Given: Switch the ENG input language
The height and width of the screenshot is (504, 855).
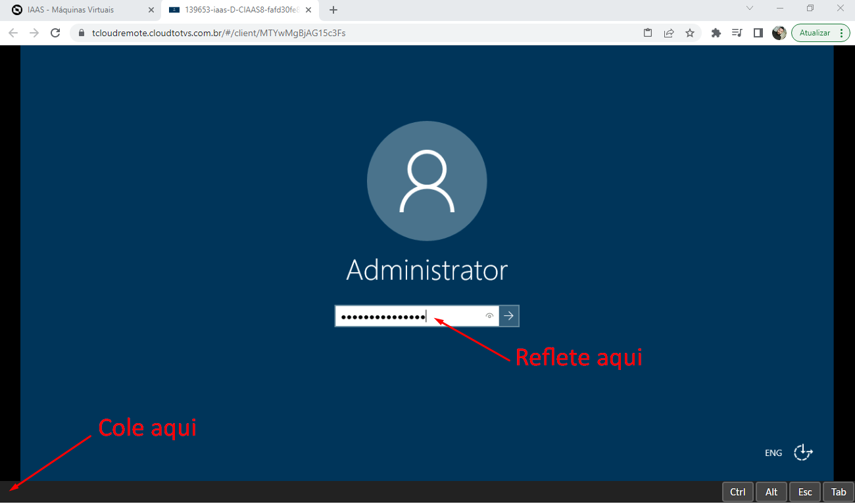Looking at the screenshot, I should click(x=773, y=453).
